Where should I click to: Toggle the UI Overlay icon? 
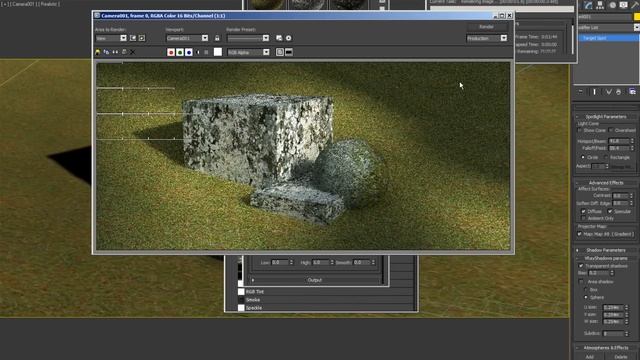[x=280, y=52]
